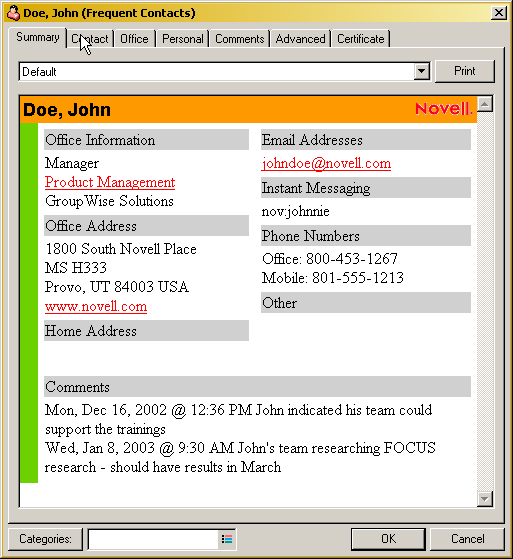Click the Novell logo in the header

[x=444, y=109]
